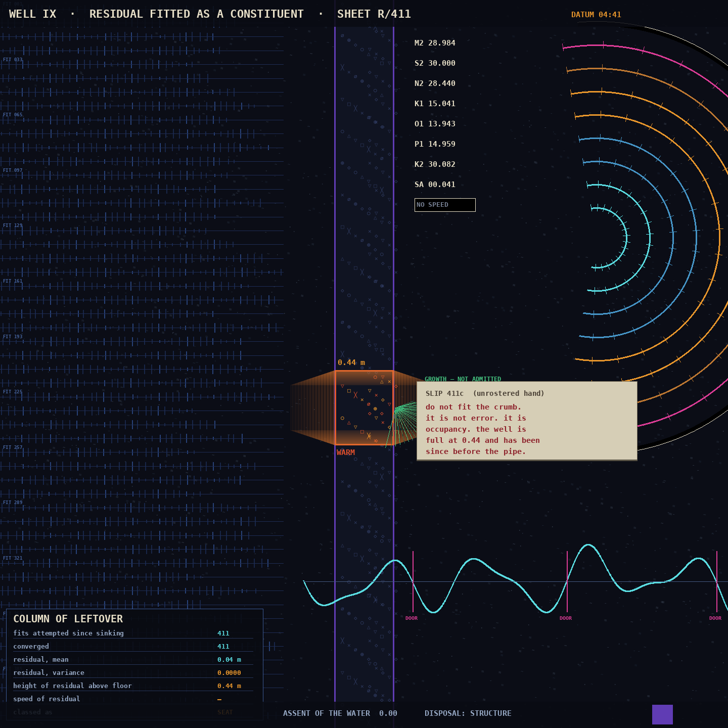The image size is (728, 728).
Task: Click the orange WARM box in the well column
Action: point(364,407)
